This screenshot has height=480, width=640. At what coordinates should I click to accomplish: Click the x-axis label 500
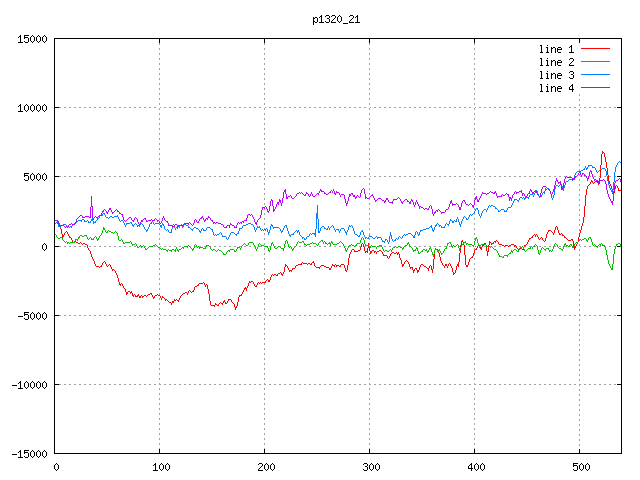point(581,467)
